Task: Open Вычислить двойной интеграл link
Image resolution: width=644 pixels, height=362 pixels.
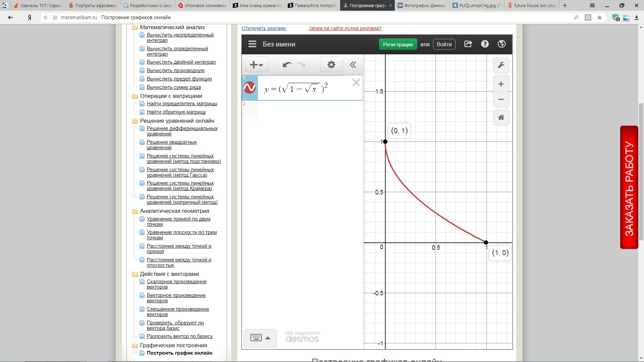Action: click(181, 62)
